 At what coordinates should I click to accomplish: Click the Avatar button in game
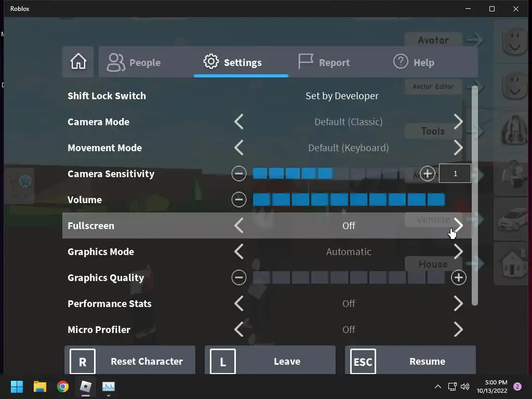[x=433, y=40]
